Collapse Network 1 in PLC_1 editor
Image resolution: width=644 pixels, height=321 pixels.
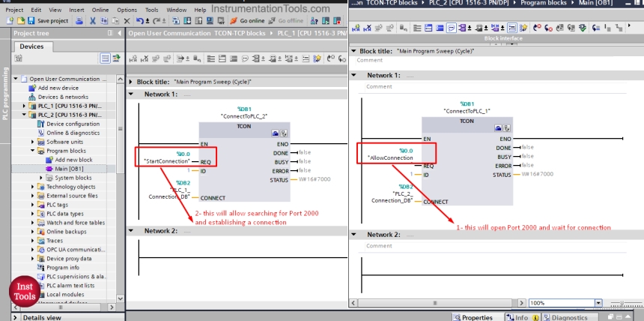[x=130, y=94]
